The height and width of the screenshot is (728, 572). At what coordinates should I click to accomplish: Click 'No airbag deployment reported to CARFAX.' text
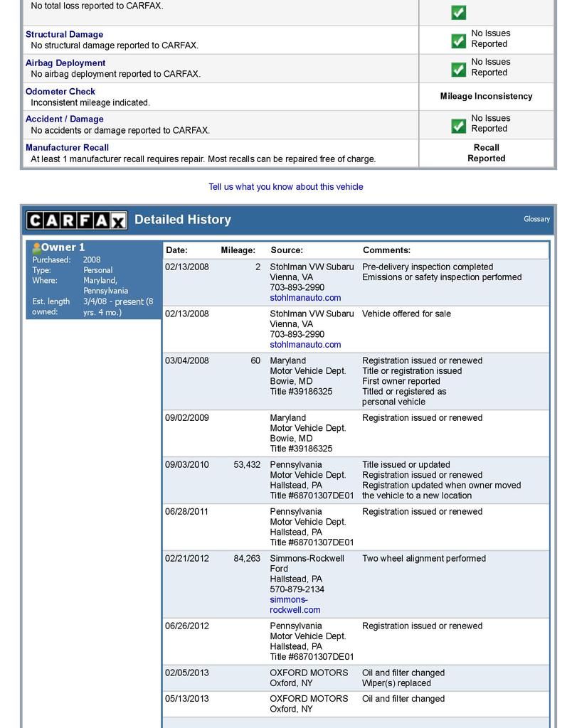[x=116, y=74]
